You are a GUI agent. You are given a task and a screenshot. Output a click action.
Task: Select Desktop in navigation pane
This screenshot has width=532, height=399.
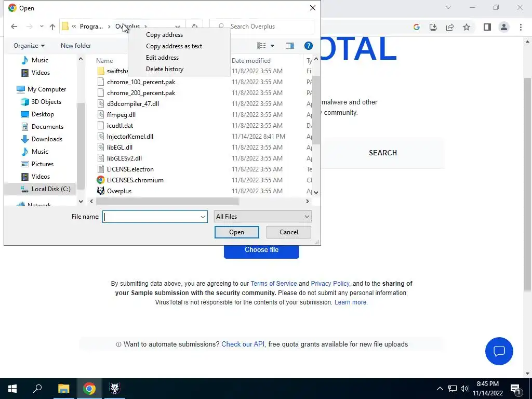(x=43, y=114)
